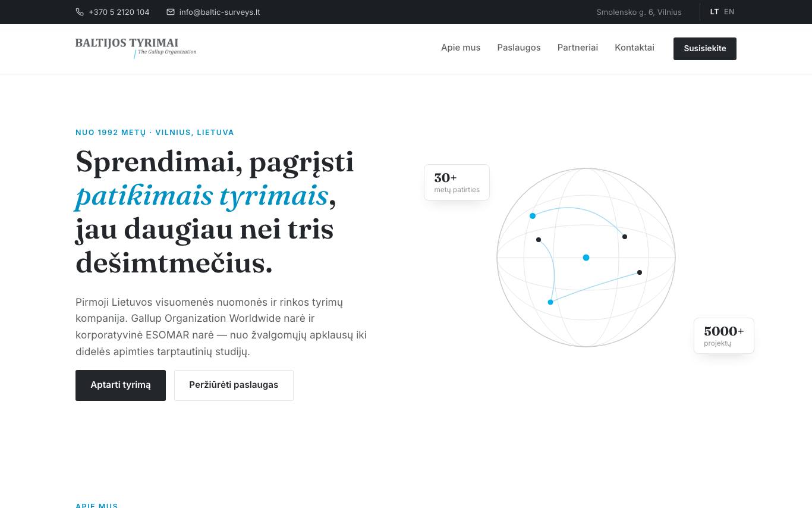Click the Susisiekite button
The image size is (812, 508).
click(705, 49)
